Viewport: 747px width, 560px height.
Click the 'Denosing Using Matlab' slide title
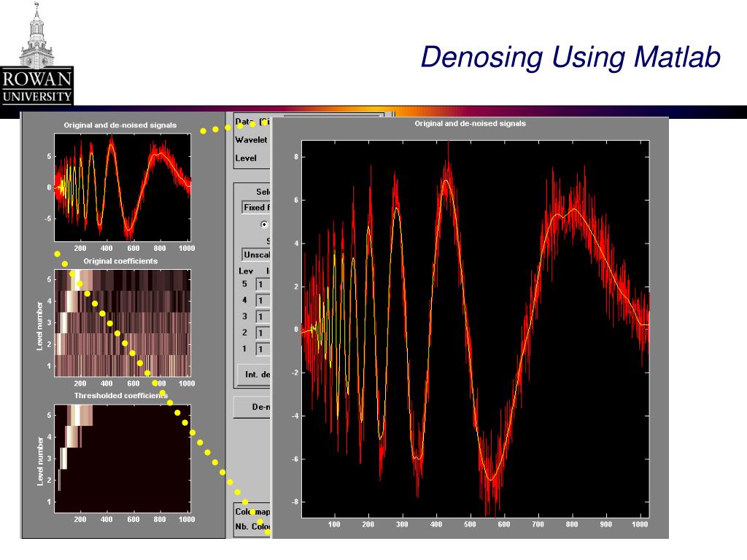(x=570, y=57)
